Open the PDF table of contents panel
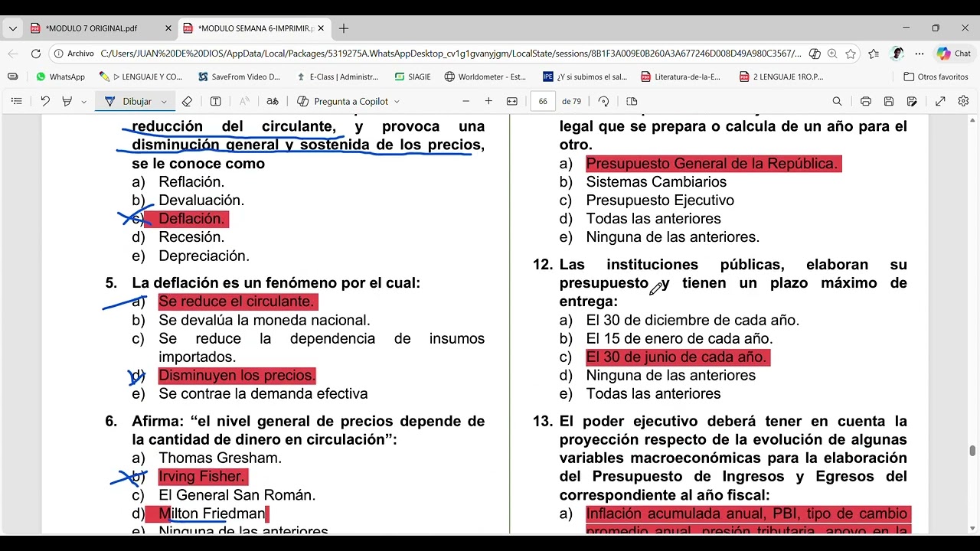The height and width of the screenshot is (551, 980). point(16,101)
